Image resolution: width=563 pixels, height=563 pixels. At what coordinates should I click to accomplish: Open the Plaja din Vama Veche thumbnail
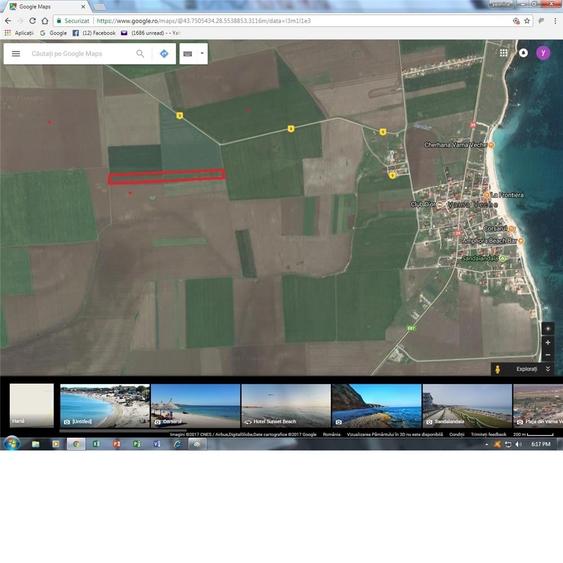(538, 406)
